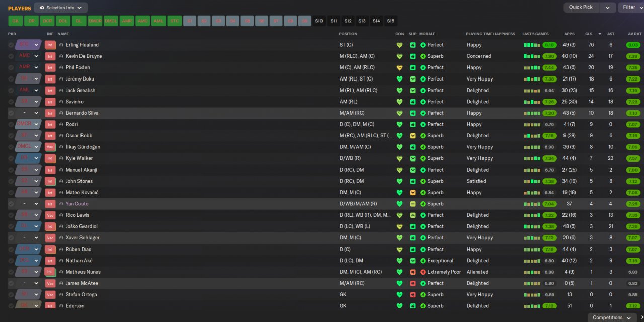Image resolution: width=644 pixels, height=322 pixels.
Task: Sort by the GLS column header
Action: (589, 34)
